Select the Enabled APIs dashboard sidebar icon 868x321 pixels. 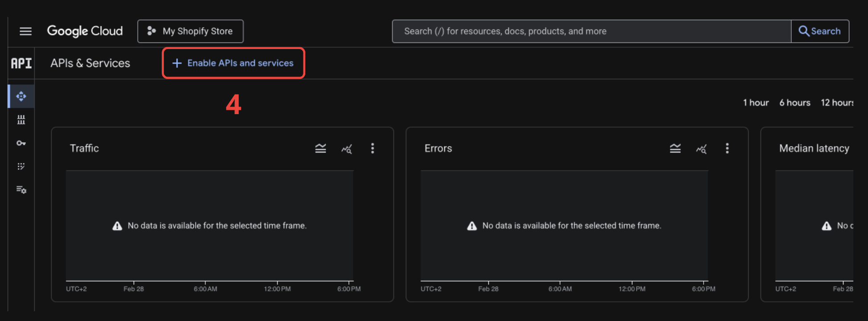21,96
